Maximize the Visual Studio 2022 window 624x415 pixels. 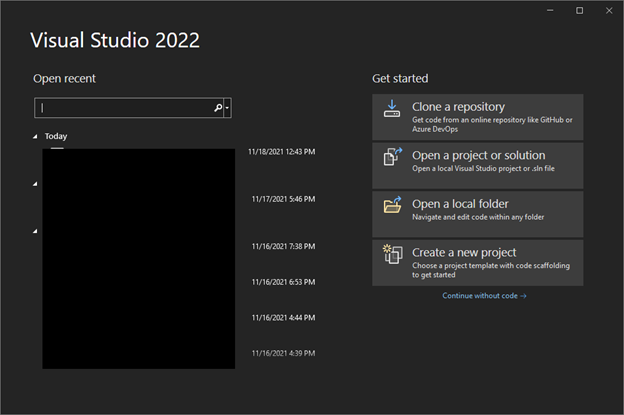[579, 11]
